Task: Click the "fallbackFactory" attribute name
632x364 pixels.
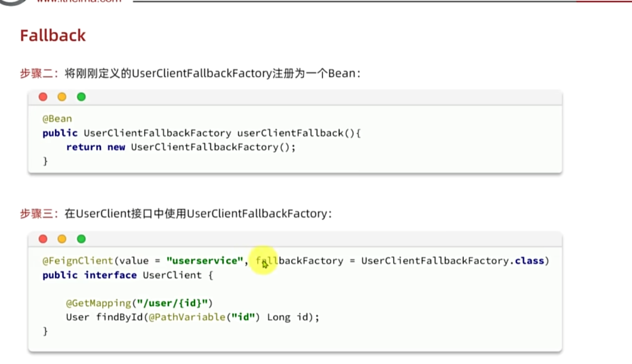Action: coord(300,261)
